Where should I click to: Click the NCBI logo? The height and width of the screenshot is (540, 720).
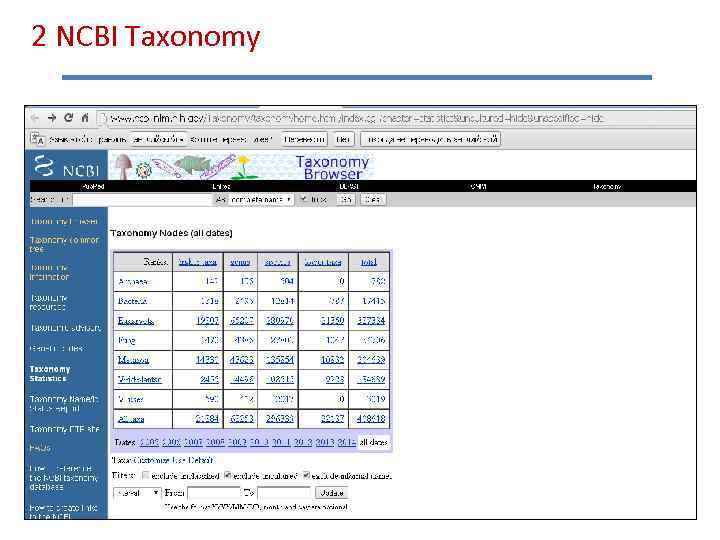[x=67, y=167]
